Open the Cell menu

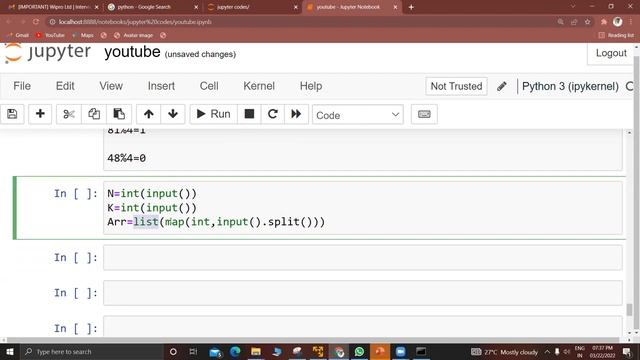pyautogui.click(x=209, y=86)
